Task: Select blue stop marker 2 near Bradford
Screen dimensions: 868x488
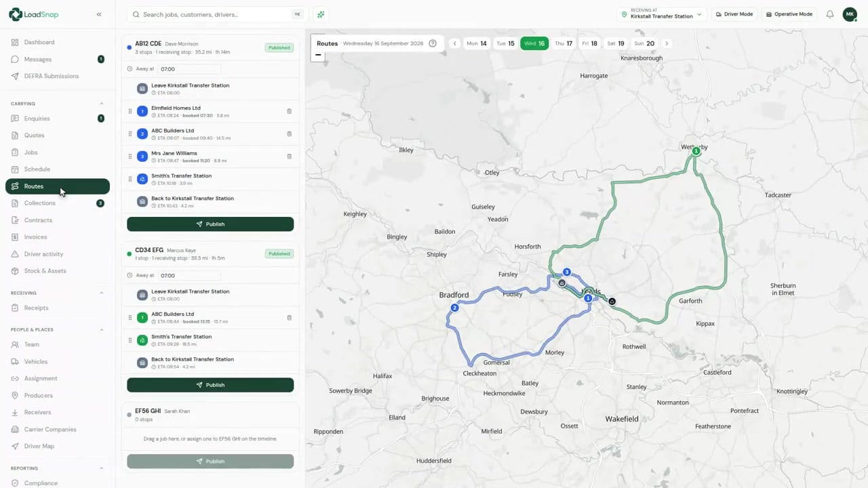Action: pyautogui.click(x=454, y=308)
